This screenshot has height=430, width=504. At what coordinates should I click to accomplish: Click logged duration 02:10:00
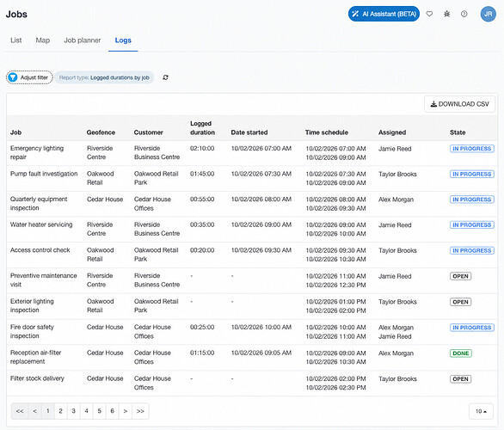click(x=202, y=148)
